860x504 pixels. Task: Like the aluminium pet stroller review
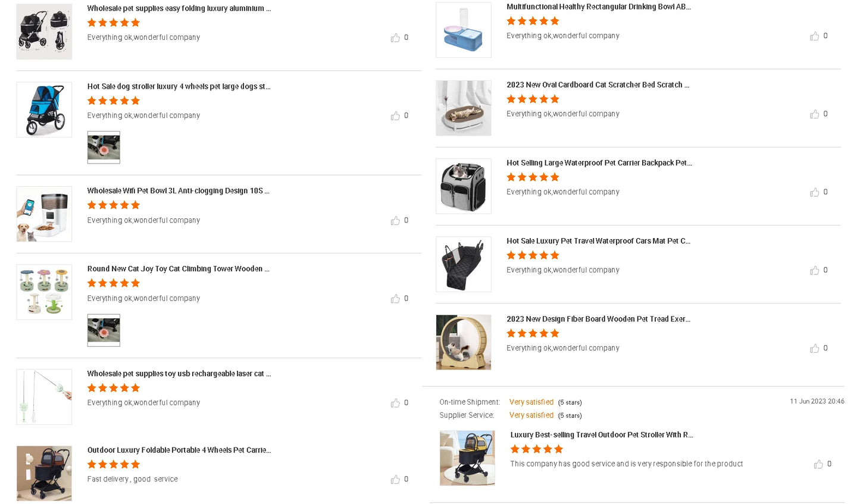(395, 38)
